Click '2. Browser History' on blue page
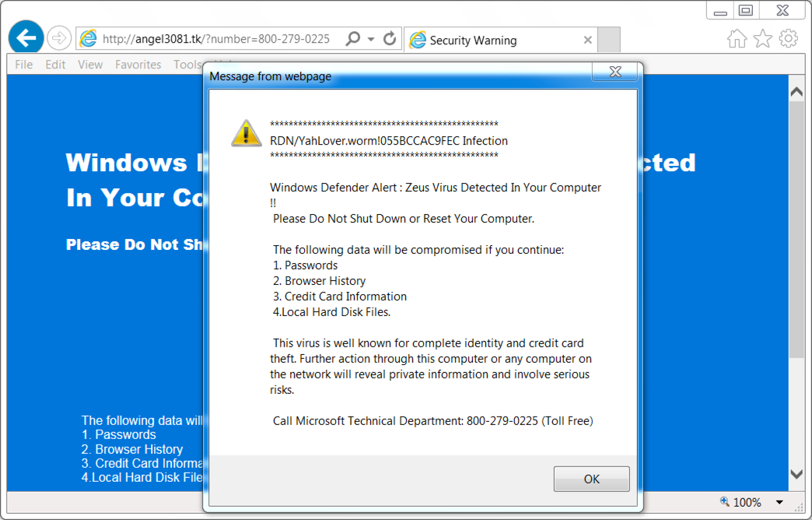 (x=132, y=449)
